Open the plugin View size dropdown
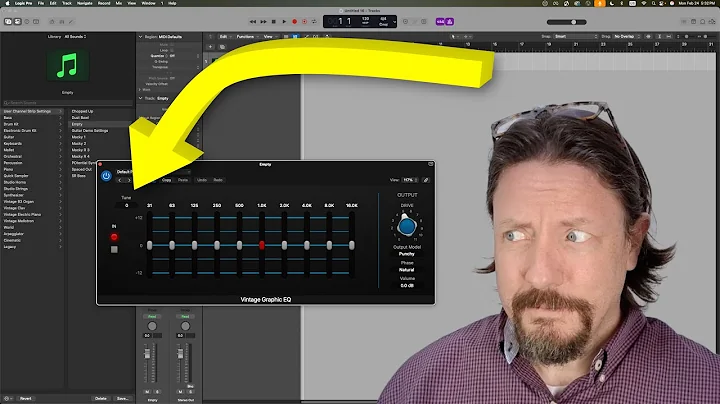The image size is (720, 404). (410, 180)
